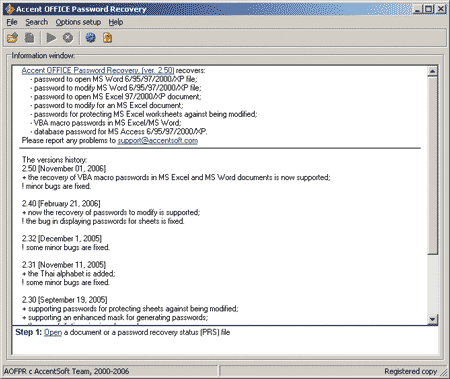Screen dimensions: 450x379
Task: Click the 'Information window:' group label
Action: click(x=43, y=56)
